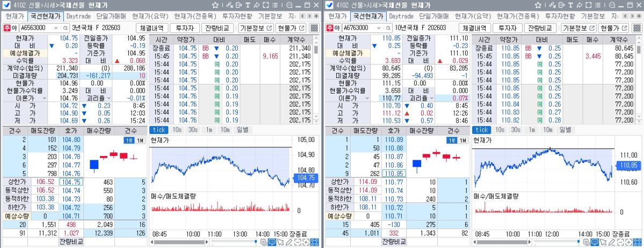Select the pencil draw tool under left chart
The width and height of the screenshot is (644, 248).
[289, 242]
